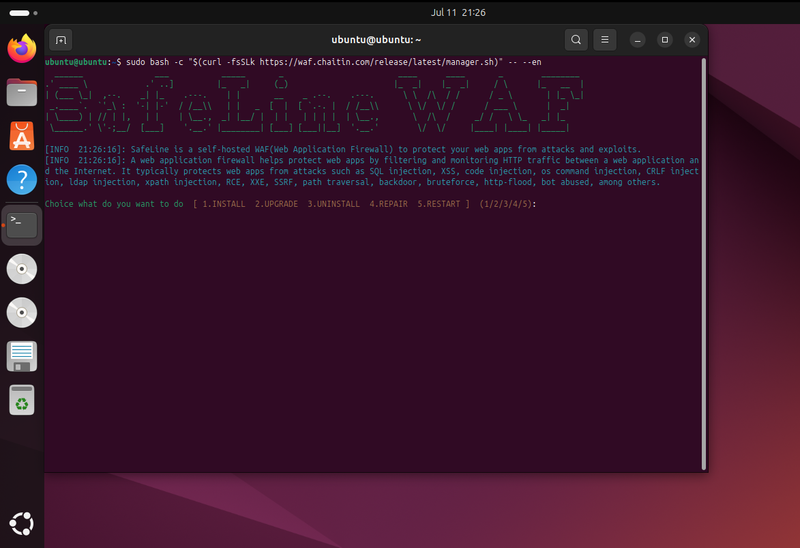Open the Help icon in the dock
The width and height of the screenshot is (800, 548).
pos(22,180)
